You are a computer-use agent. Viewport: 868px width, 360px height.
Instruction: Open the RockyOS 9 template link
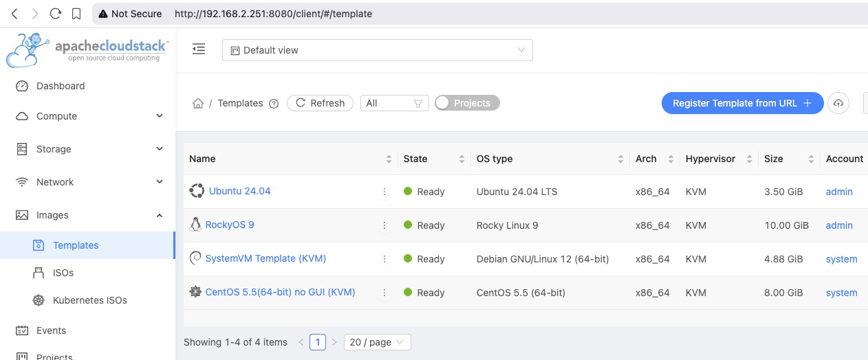point(230,225)
